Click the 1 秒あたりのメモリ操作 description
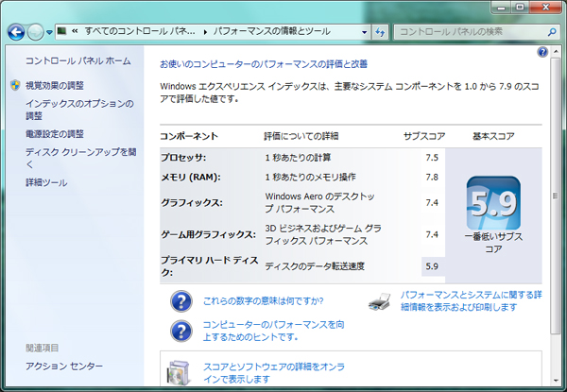The height and width of the screenshot is (392, 567). [x=311, y=177]
